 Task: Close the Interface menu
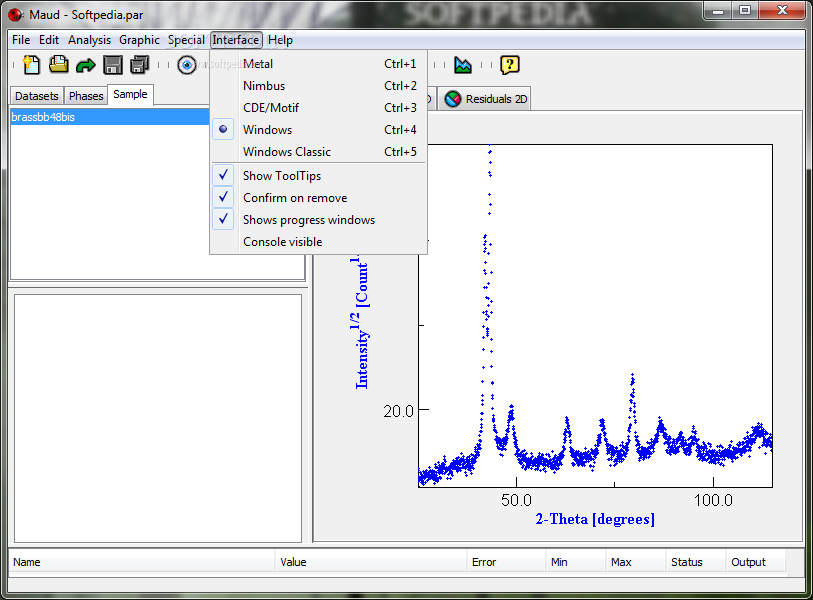[236, 40]
